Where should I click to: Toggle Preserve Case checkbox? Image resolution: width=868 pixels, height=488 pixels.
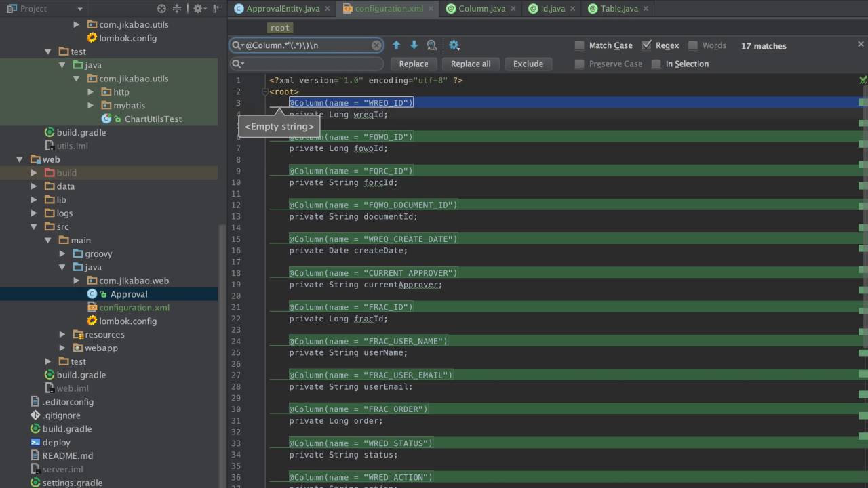click(x=579, y=64)
